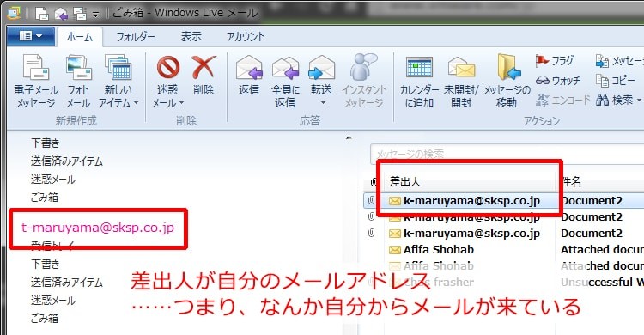Click コピー button in ribbon
Viewport: 644px width, 335px height.
click(616, 81)
